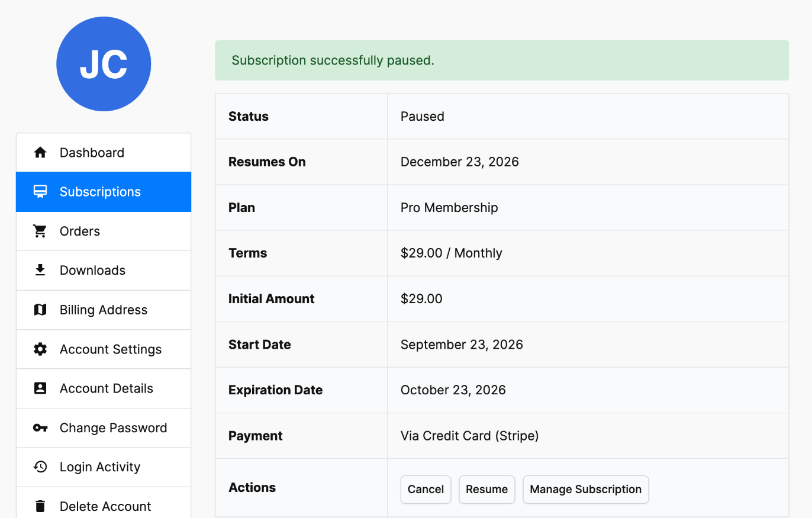Open Manage Subscription
The image size is (812, 518).
[586, 490]
